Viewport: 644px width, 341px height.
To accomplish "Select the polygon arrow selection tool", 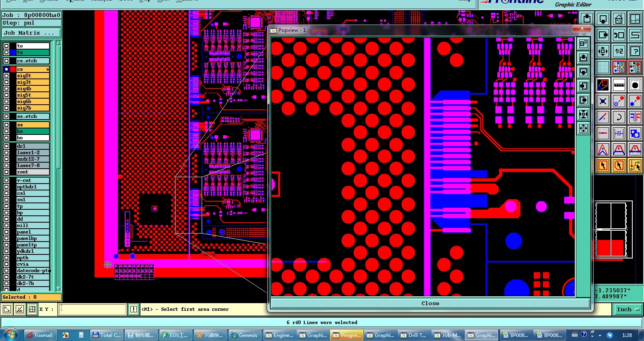I will pos(619,165).
